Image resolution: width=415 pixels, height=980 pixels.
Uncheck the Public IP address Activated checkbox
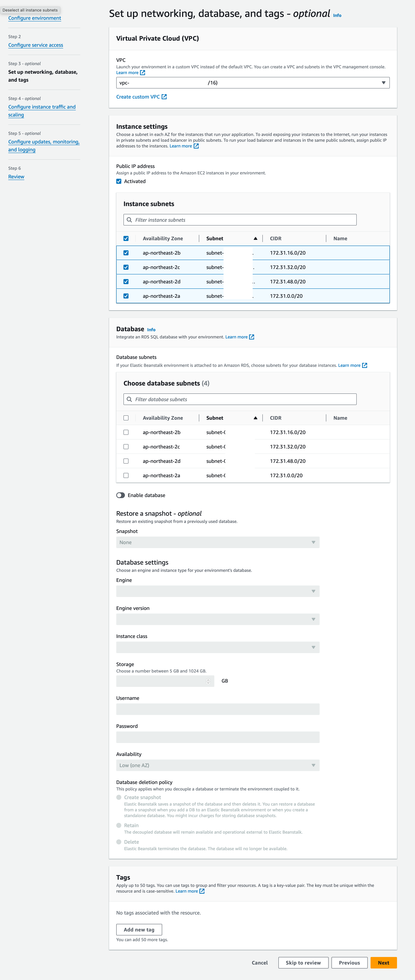coord(119,181)
